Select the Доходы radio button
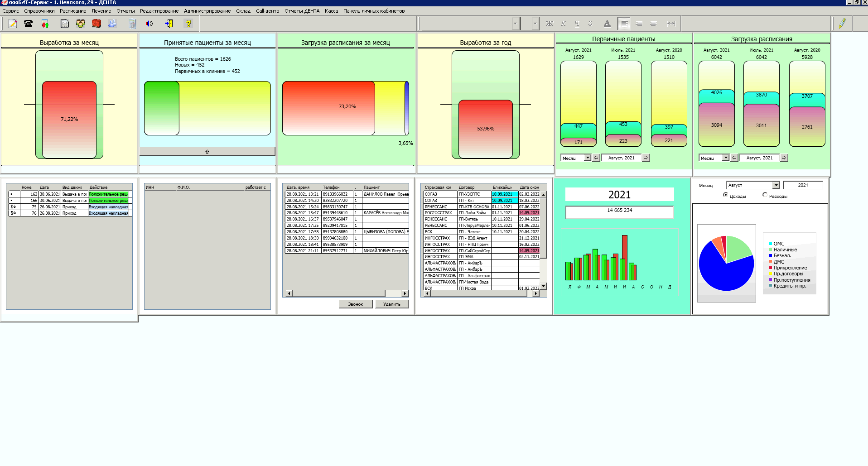Screen dimensions: 868x466 click(725, 195)
